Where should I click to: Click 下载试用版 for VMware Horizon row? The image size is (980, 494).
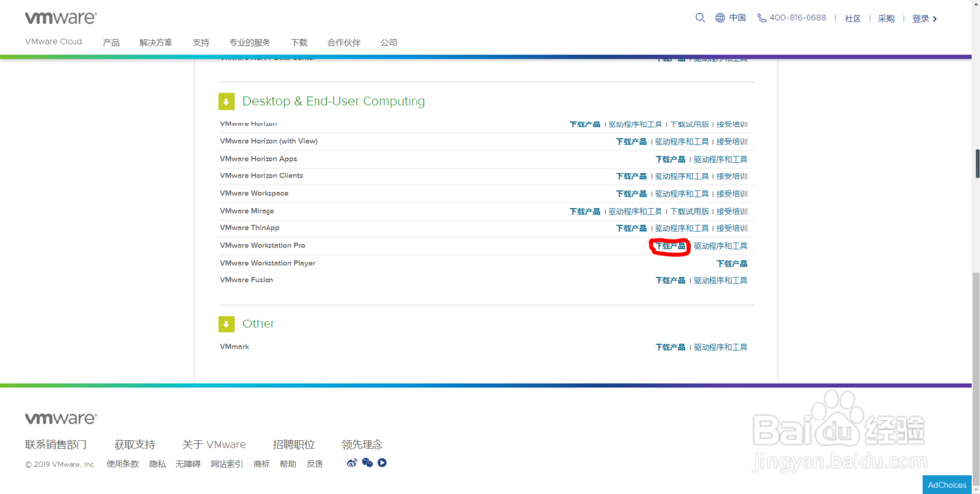(x=689, y=124)
